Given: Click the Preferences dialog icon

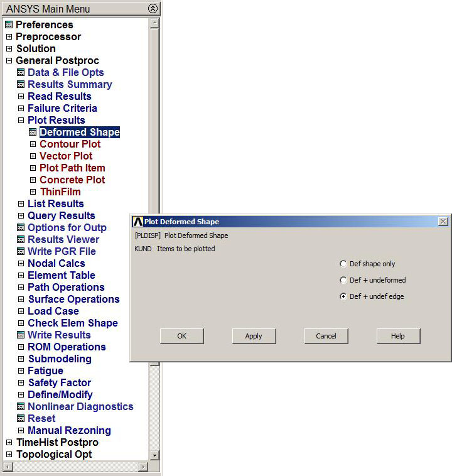Looking at the screenshot, I should coord(9,25).
